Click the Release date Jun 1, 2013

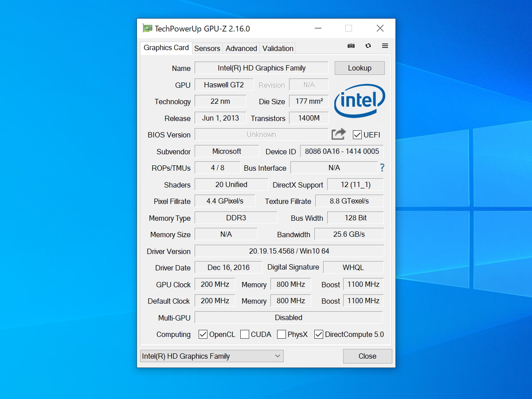(x=220, y=118)
